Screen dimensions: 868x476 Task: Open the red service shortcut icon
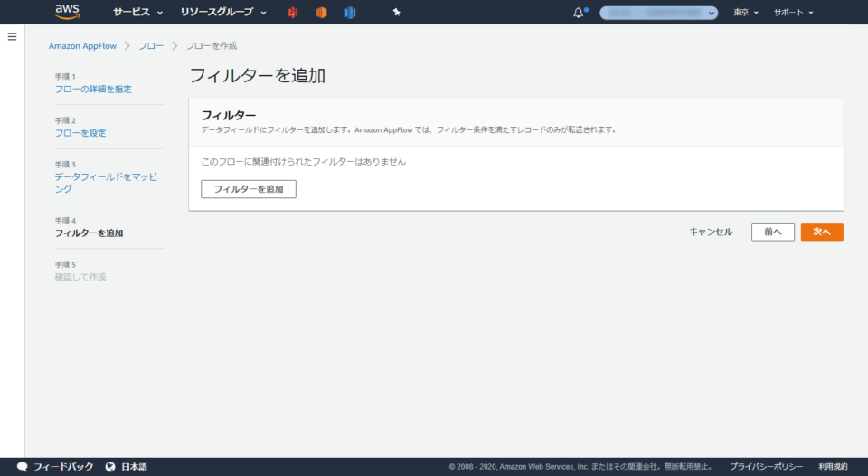coord(293,12)
